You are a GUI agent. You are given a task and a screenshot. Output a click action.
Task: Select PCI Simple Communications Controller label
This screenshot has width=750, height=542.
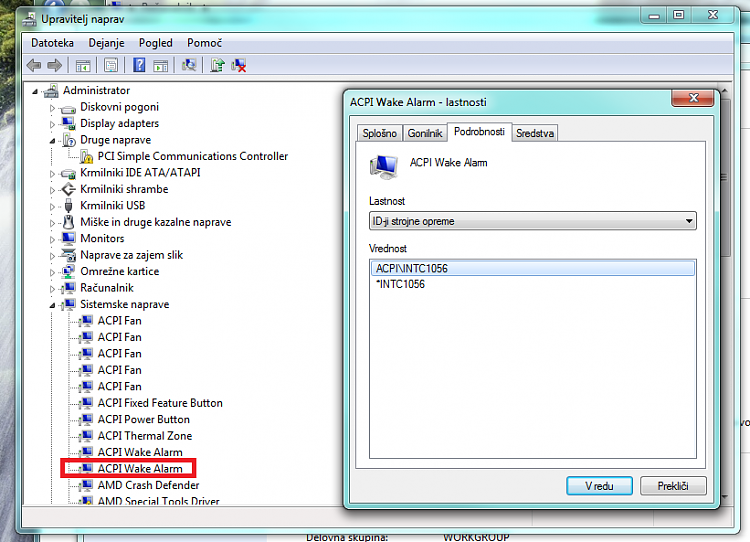193,156
